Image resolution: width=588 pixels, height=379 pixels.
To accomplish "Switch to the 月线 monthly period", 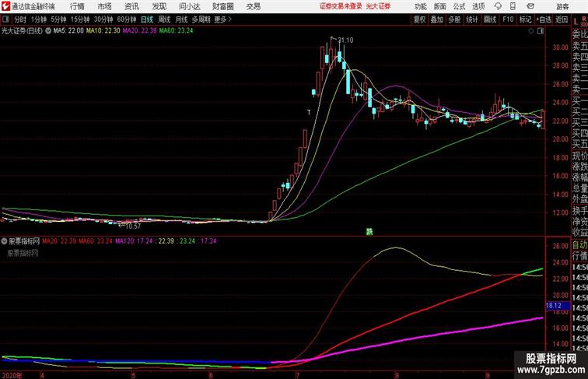I will (181, 19).
